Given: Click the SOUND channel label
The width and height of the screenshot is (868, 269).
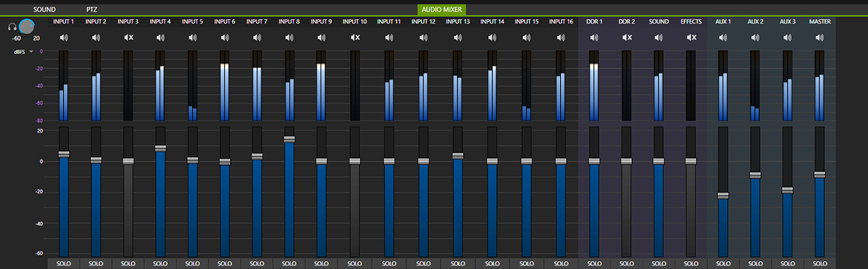Looking at the screenshot, I should [x=658, y=21].
